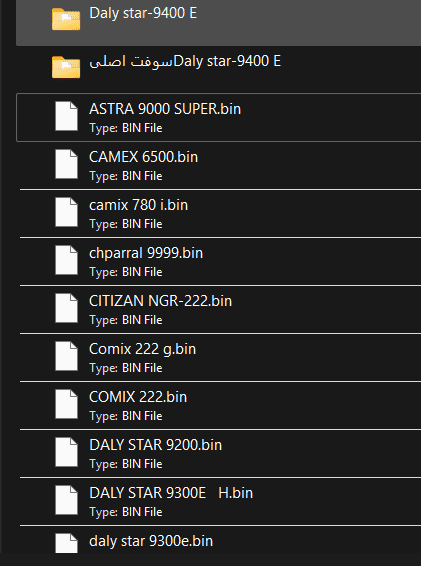Select the CITIZAN NGR-222.bin entry text
This screenshot has width=421, height=566.
click(161, 301)
